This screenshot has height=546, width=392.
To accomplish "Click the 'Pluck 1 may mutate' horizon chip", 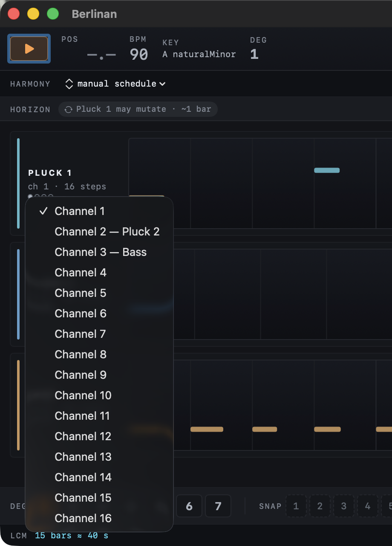I will point(138,109).
